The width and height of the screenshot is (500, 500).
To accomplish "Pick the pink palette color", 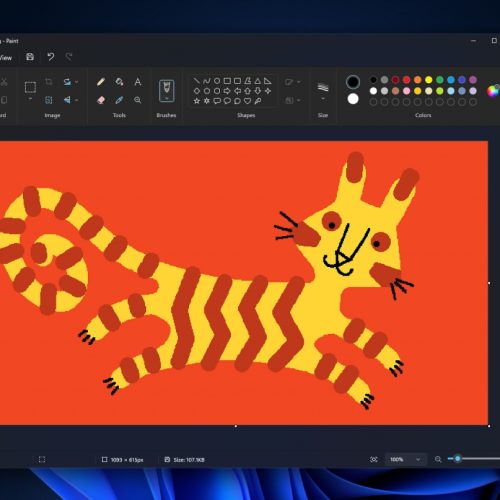I will click(406, 91).
